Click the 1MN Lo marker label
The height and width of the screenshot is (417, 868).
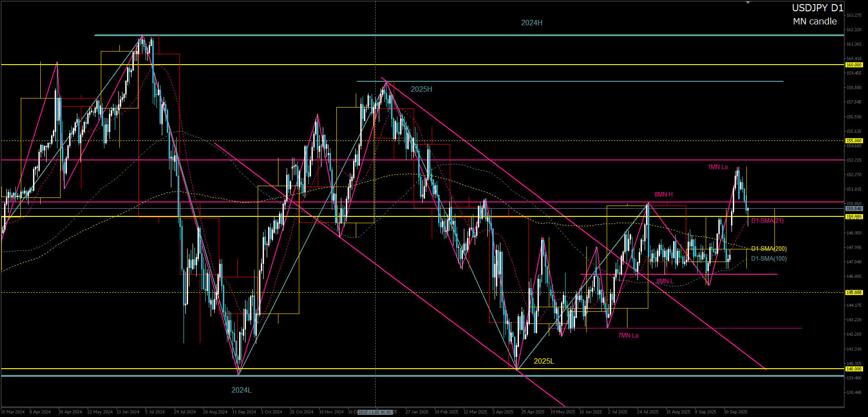(x=717, y=167)
